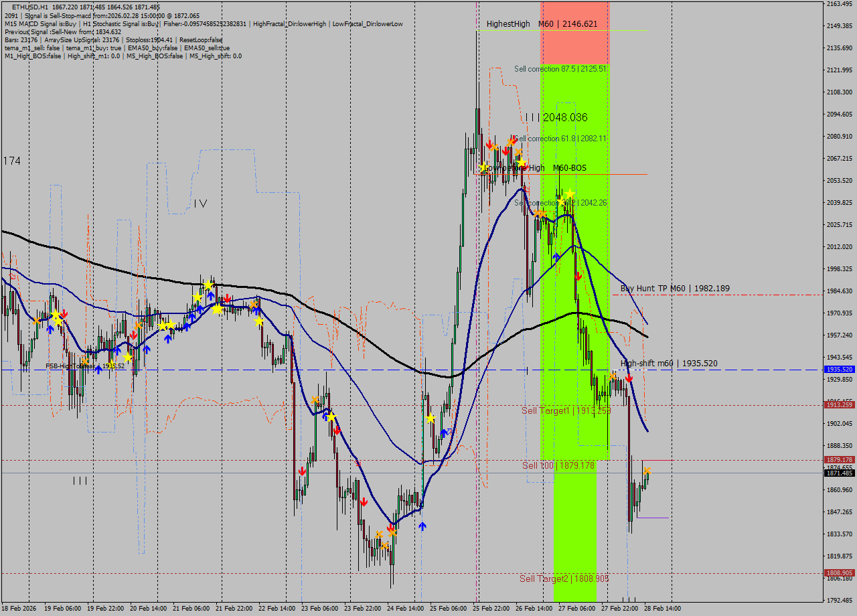Click the blue buy arrow below the 24 Feb low
The width and height of the screenshot is (857, 616).
pos(422,526)
